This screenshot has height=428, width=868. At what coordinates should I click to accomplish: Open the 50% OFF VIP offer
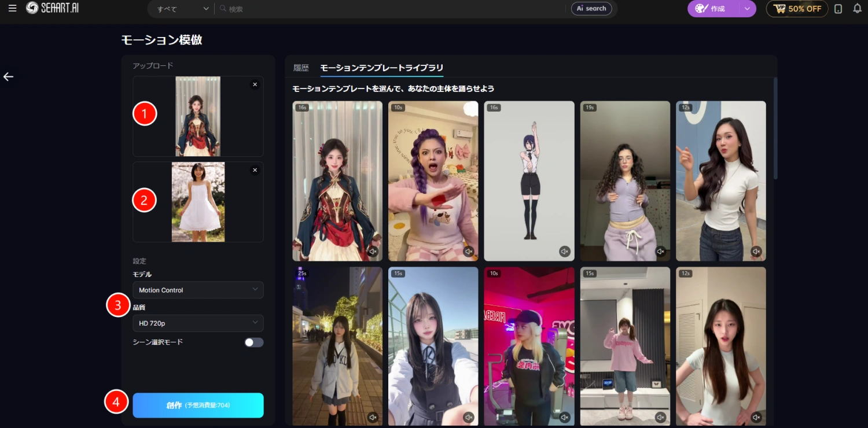coord(797,9)
